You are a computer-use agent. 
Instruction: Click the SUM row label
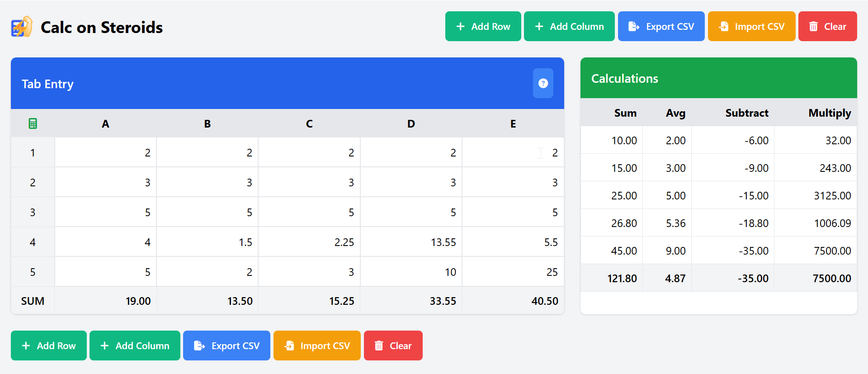click(x=33, y=301)
